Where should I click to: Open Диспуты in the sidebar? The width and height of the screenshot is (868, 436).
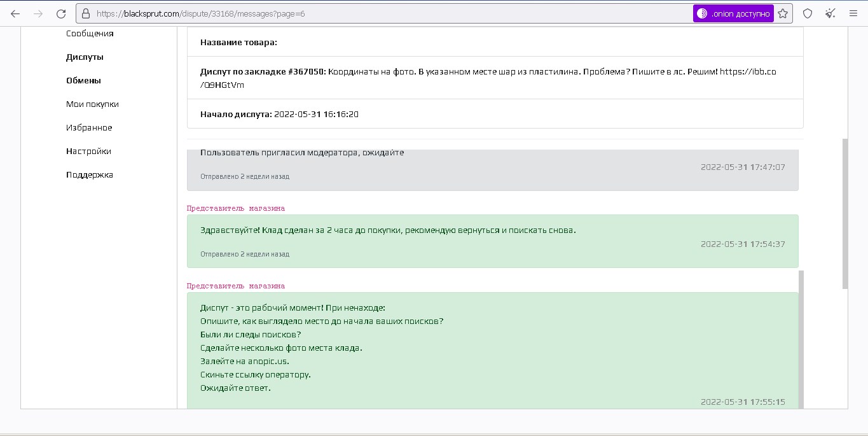(x=85, y=57)
